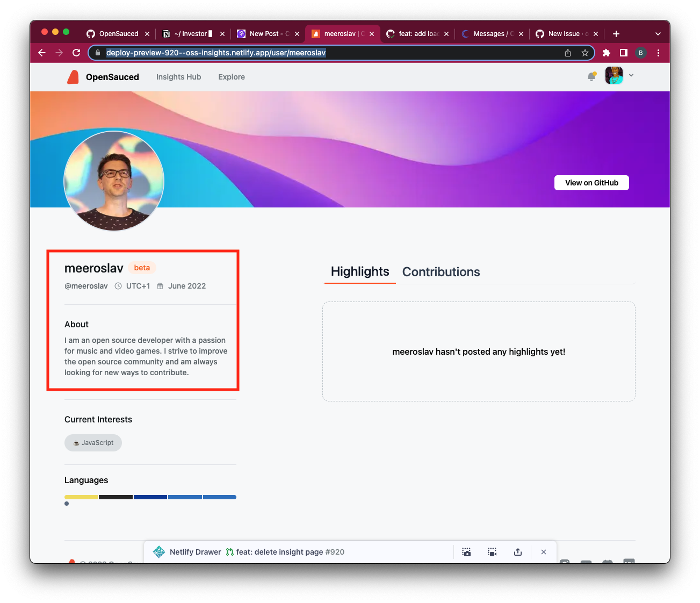Click the pull request icon beside #920
700x603 pixels.
tap(229, 551)
